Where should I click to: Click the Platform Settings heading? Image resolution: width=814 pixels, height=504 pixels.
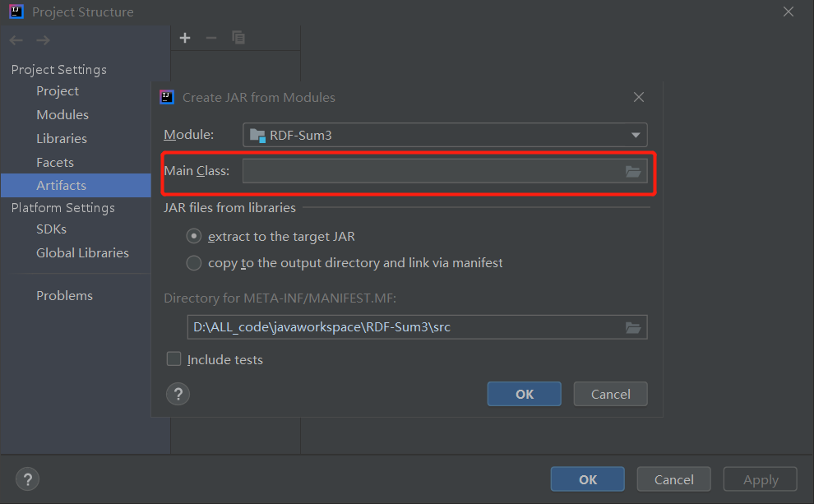[x=62, y=208]
